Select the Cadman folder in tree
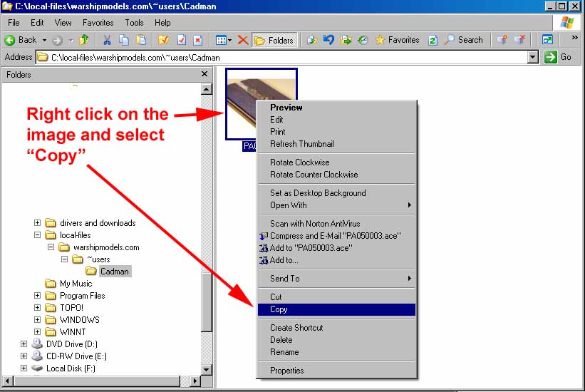Viewport: 585px width, 392px height. point(114,272)
